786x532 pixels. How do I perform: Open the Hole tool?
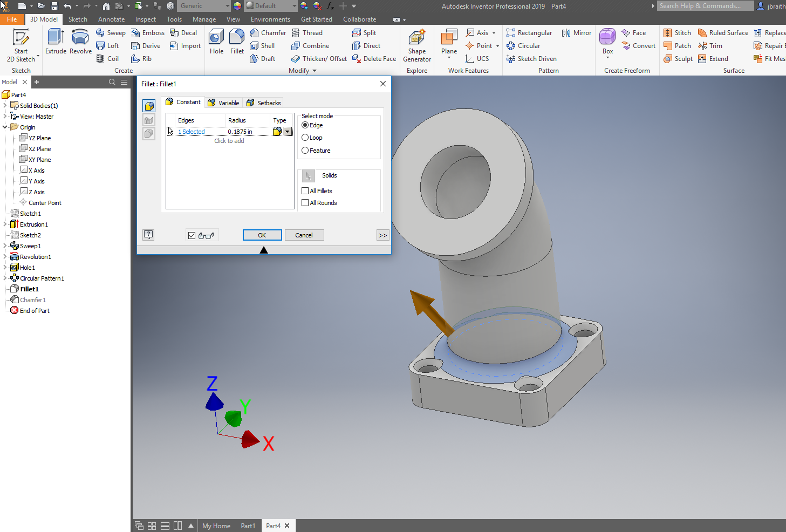coord(216,42)
